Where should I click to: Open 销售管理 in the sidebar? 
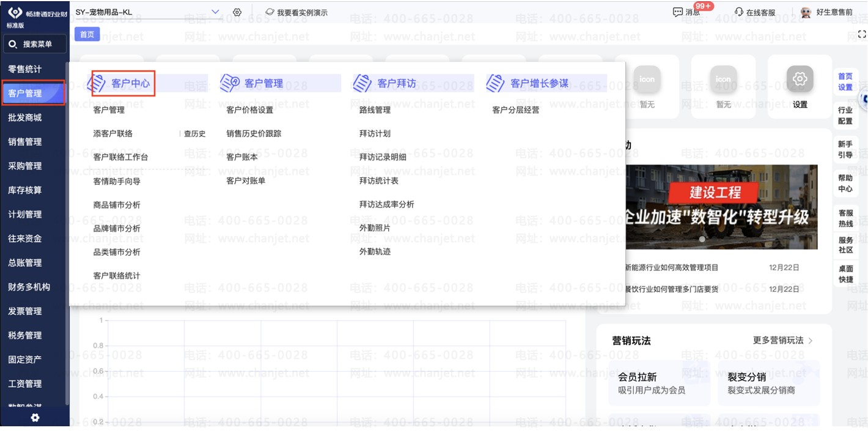[25, 142]
